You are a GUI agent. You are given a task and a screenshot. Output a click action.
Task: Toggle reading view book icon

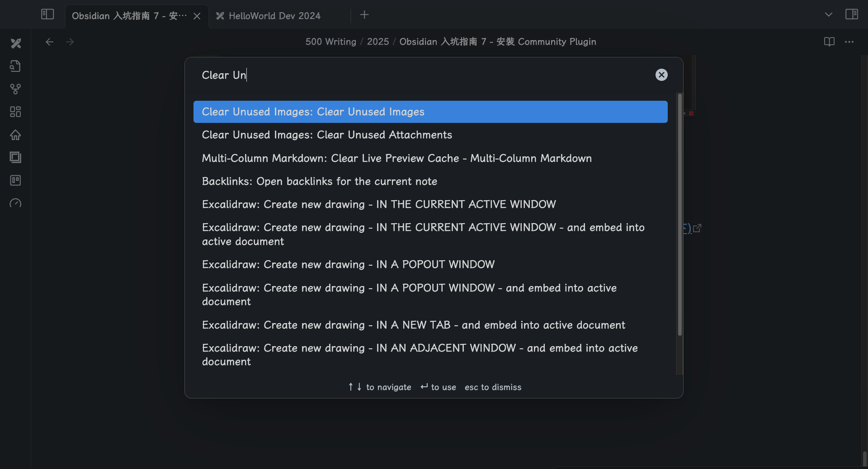[829, 42]
